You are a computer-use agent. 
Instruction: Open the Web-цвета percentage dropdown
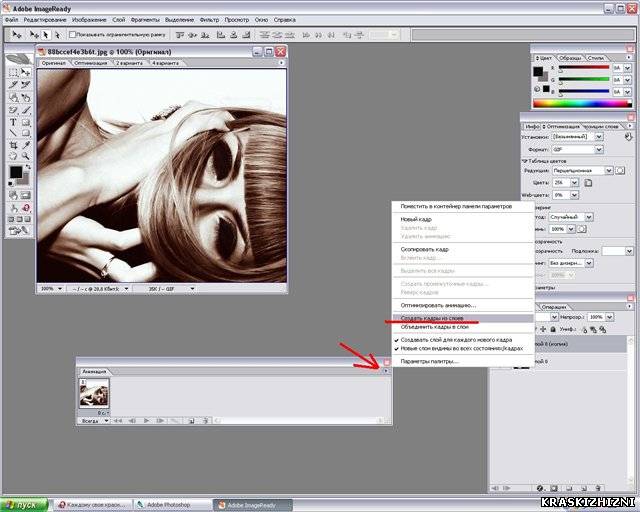574,195
